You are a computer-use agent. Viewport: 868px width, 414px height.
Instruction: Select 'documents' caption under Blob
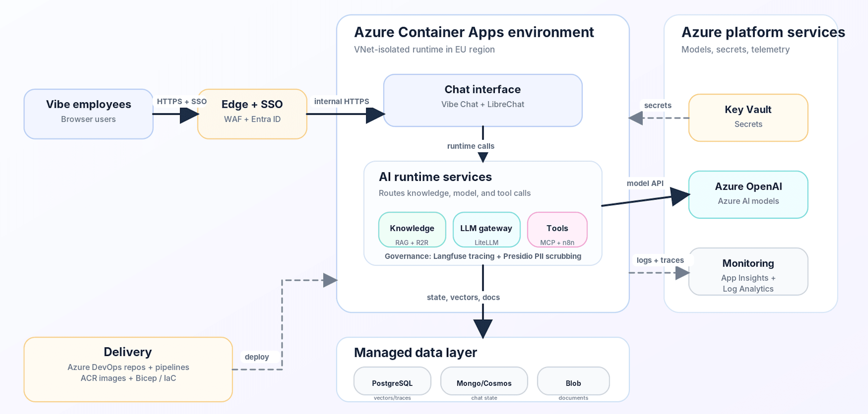coord(573,398)
